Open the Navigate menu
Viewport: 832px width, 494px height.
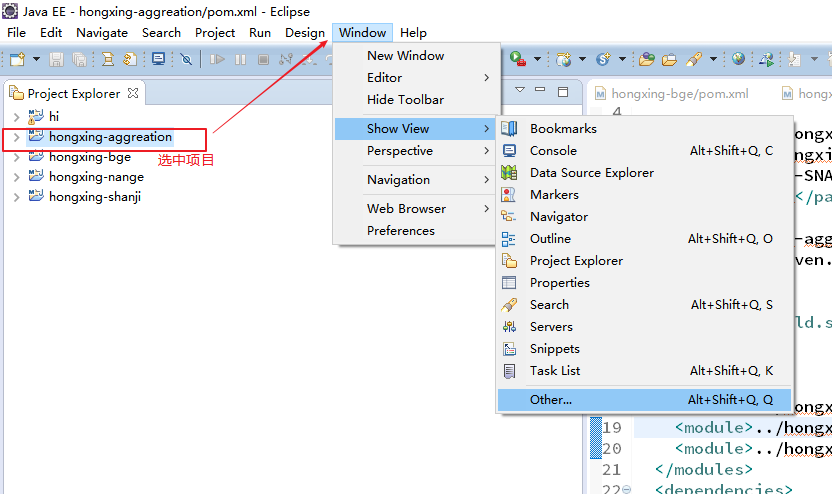pyautogui.click(x=102, y=33)
